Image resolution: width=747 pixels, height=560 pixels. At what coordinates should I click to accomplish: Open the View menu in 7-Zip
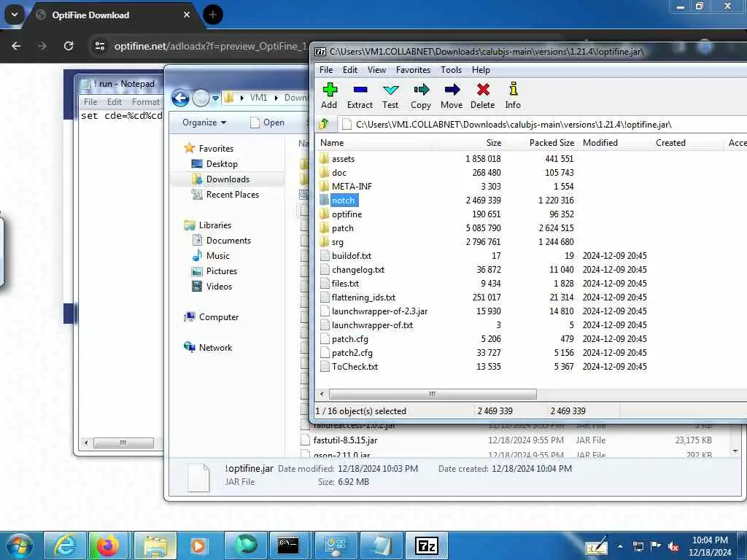pyautogui.click(x=376, y=70)
